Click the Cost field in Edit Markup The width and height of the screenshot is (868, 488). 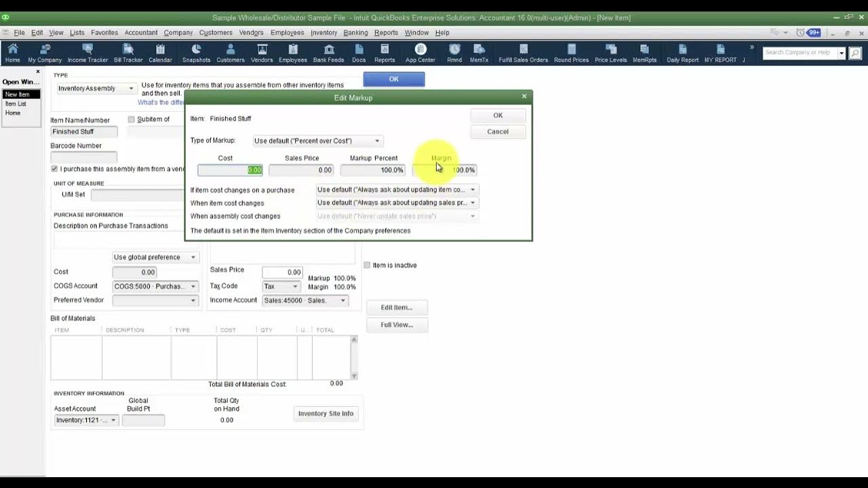230,170
